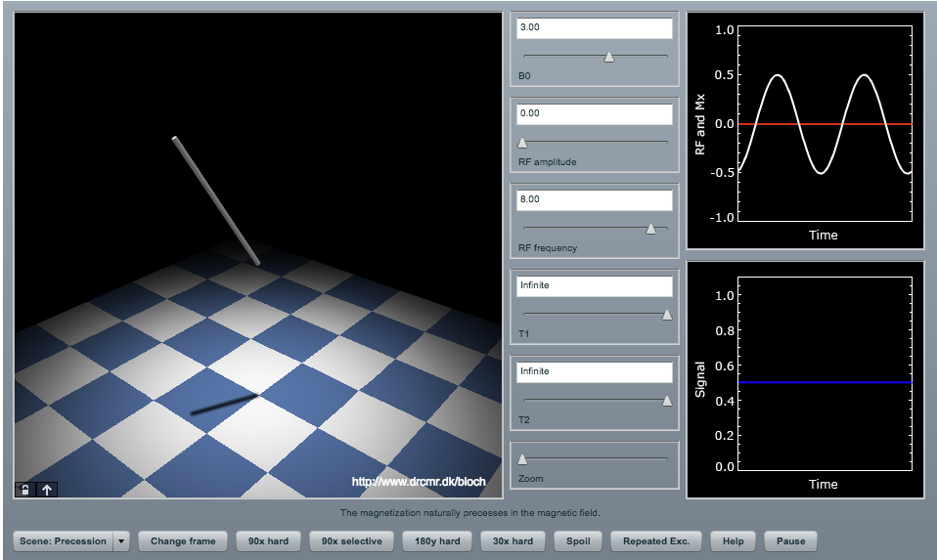Click the B0 slider handle
Screen dimensions: 937x560
609,57
